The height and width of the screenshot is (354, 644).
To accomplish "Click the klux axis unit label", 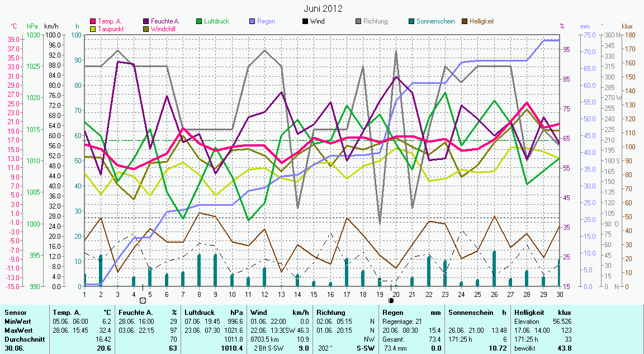I will point(627,26).
